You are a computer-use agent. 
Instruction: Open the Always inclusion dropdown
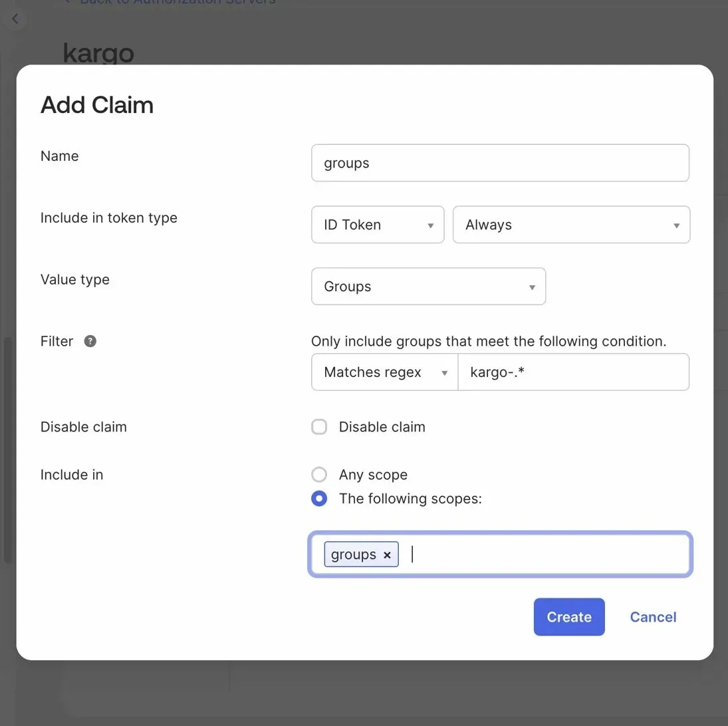571,225
